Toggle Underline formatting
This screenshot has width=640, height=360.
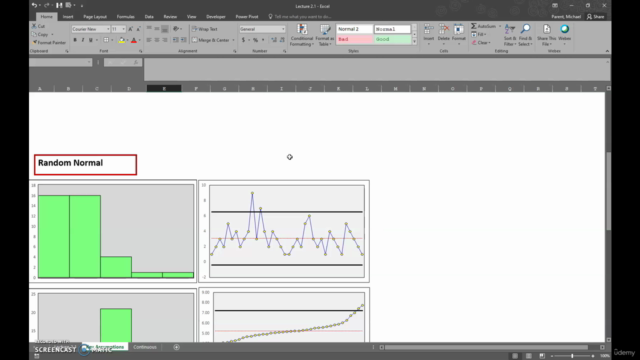91,40
